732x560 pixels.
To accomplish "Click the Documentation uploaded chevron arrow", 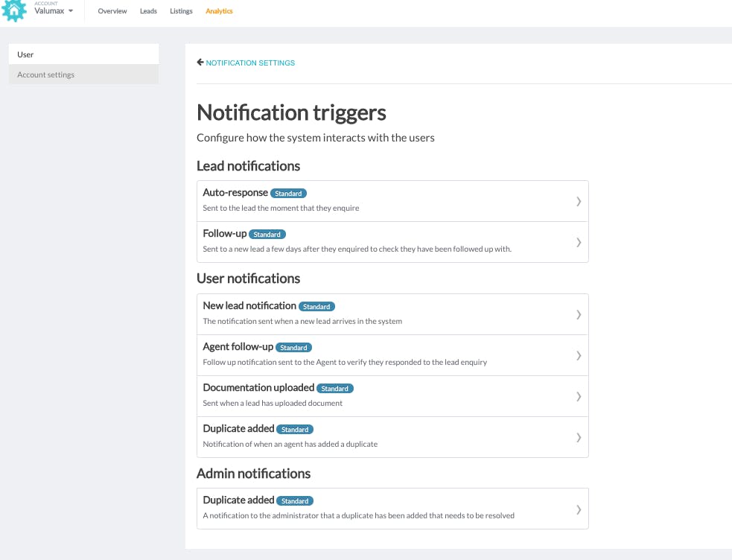I will pyautogui.click(x=579, y=397).
